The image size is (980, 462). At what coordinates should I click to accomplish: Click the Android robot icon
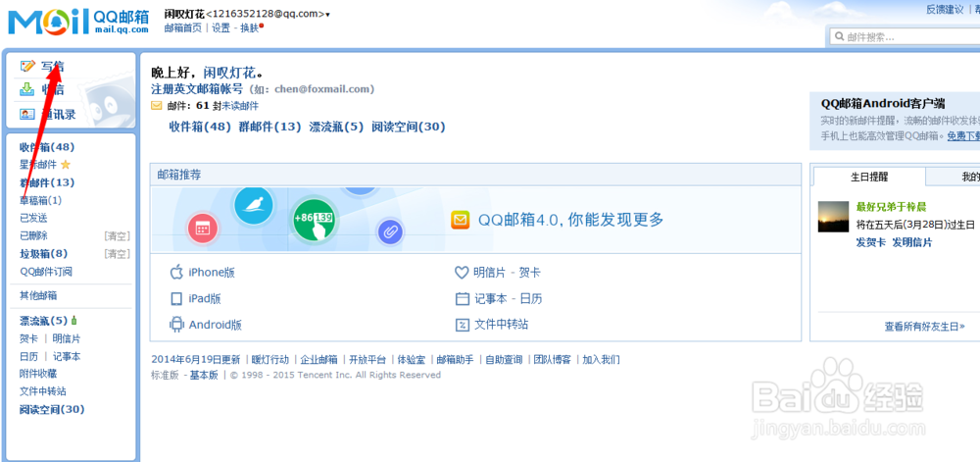pyautogui.click(x=176, y=325)
